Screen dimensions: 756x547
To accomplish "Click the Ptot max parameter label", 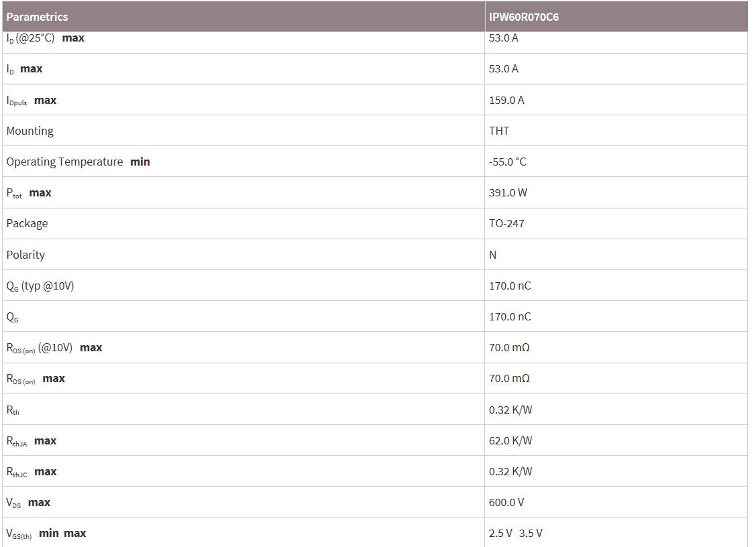I will pos(29,193).
